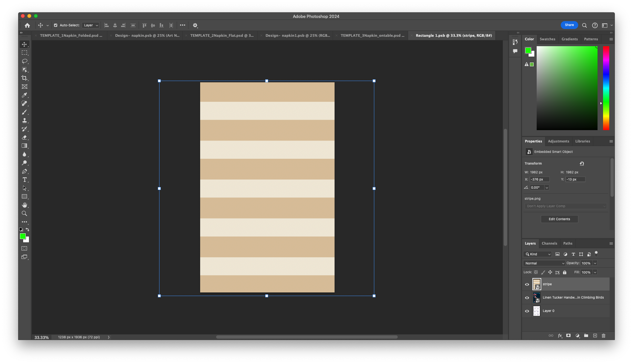The image size is (633, 364).
Task: Toggle visibility of Layer 0
Action: click(x=527, y=311)
